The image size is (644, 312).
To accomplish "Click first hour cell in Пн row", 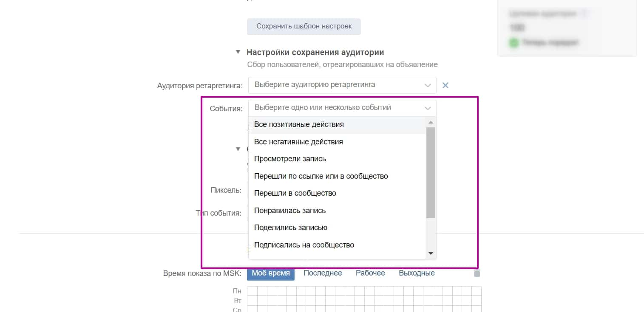I will coord(252,291).
